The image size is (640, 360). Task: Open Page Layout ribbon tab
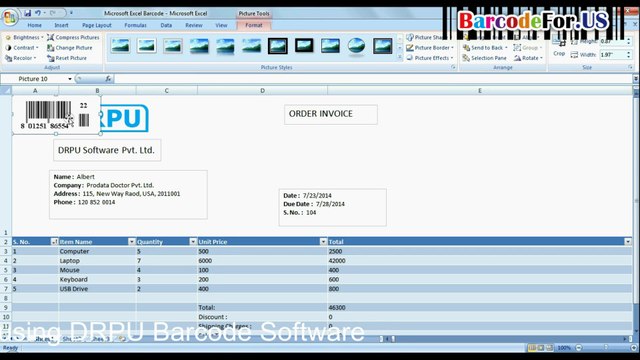[97, 25]
